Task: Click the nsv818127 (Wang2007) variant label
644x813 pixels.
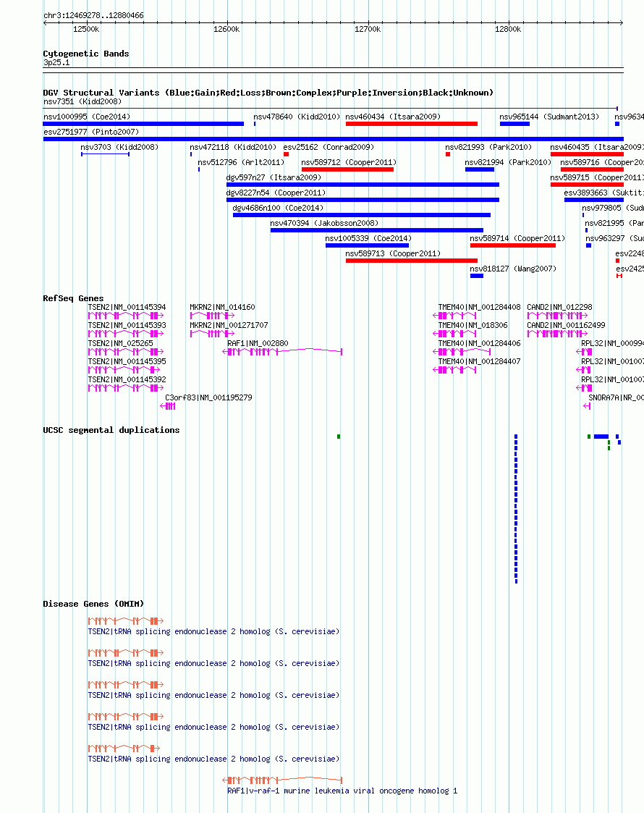Action: pos(514,269)
